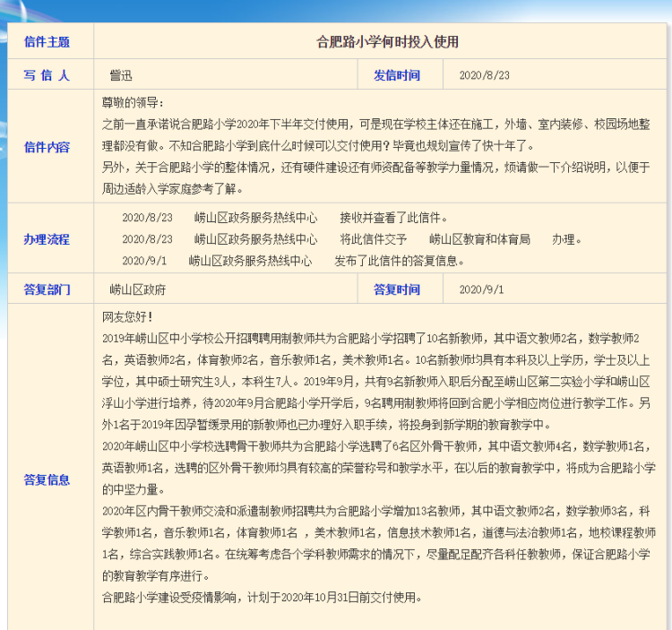Click the 信件主题 label

click(x=47, y=42)
